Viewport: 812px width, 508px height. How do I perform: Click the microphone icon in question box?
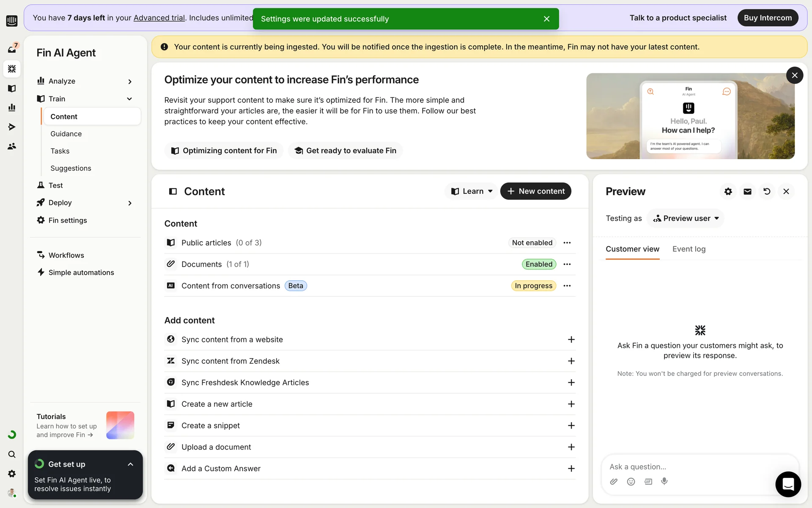[664, 481]
